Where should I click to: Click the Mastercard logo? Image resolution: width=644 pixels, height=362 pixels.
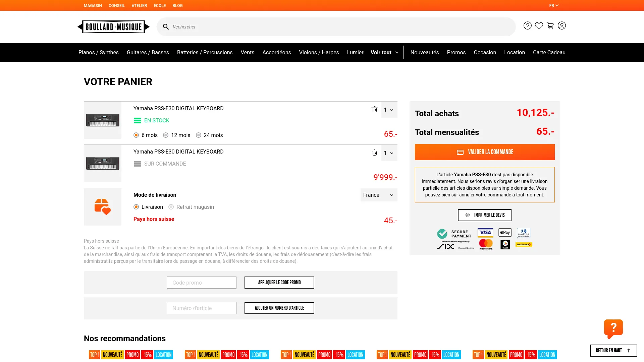(486, 244)
